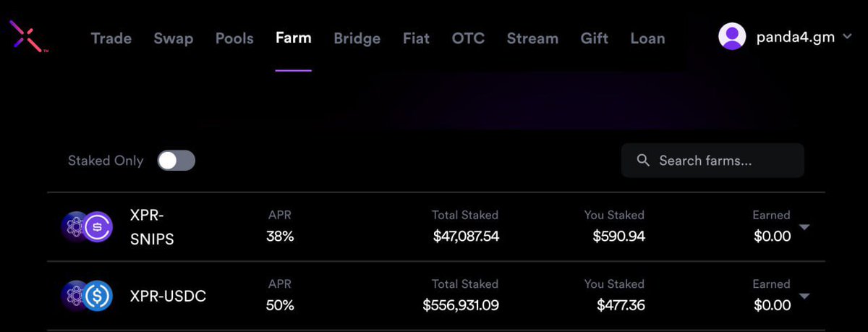The height and width of the screenshot is (332, 868).
Task: Select the Farm tab
Action: [294, 38]
